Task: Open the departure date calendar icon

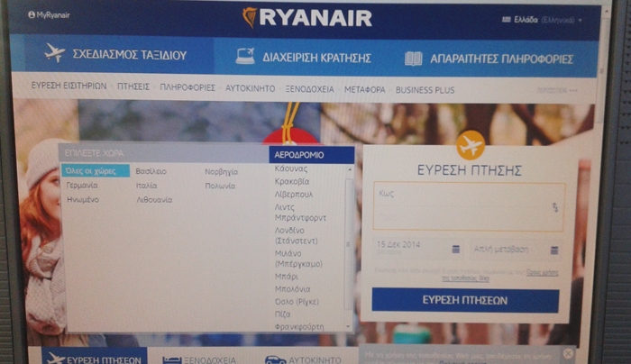Action: click(455, 249)
